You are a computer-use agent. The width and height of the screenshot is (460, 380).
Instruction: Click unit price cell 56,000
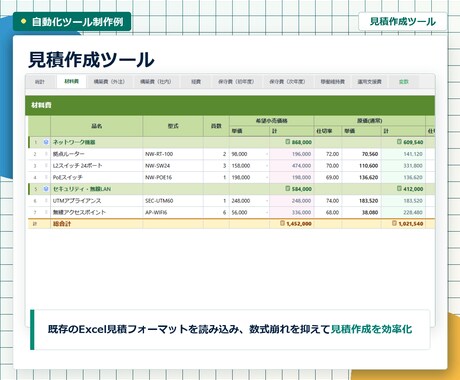pos(249,212)
